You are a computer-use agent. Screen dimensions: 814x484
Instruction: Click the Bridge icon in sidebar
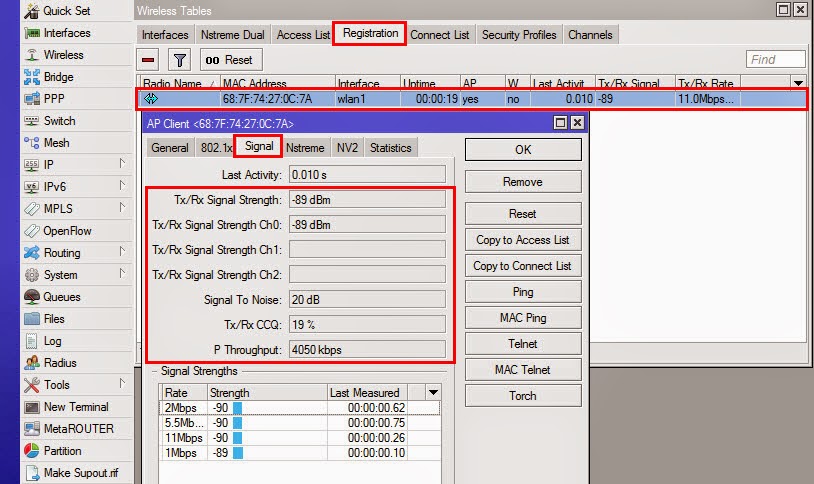tap(32, 77)
